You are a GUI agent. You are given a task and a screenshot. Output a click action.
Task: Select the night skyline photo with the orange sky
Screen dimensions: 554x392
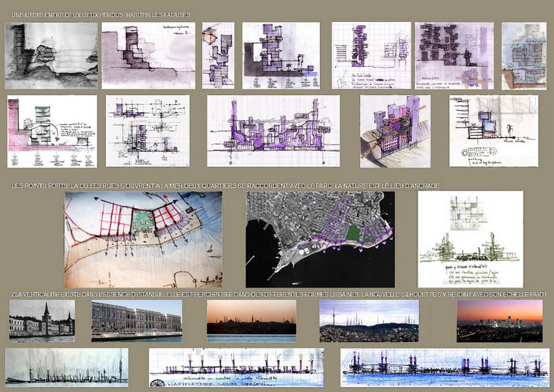pyautogui.click(x=500, y=321)
